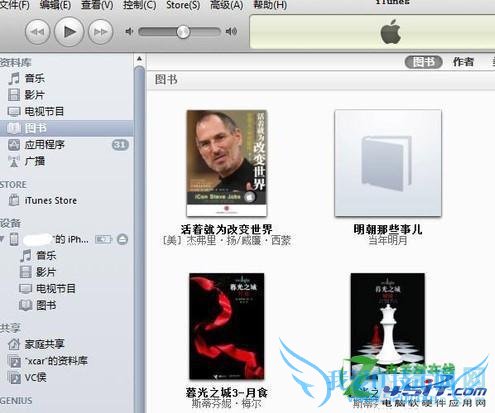Click the high volume speaker icon
This screenshot has width=495, height=413.
click(x=231, y=32)
